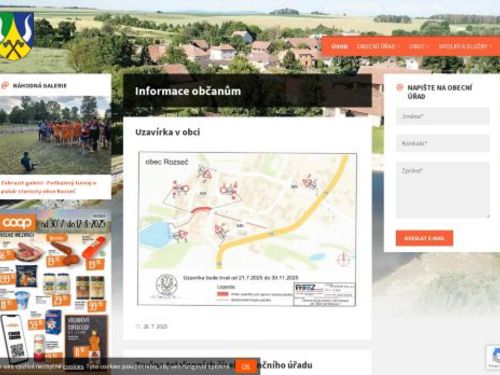Focus the Zpráva message textarea
The width and height of the screenshot is (500, 375).
(x=443, y=190)
